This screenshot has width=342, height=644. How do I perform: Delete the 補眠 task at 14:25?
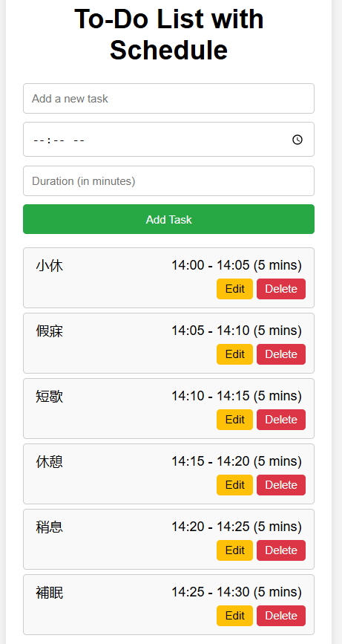pos(281,615)
